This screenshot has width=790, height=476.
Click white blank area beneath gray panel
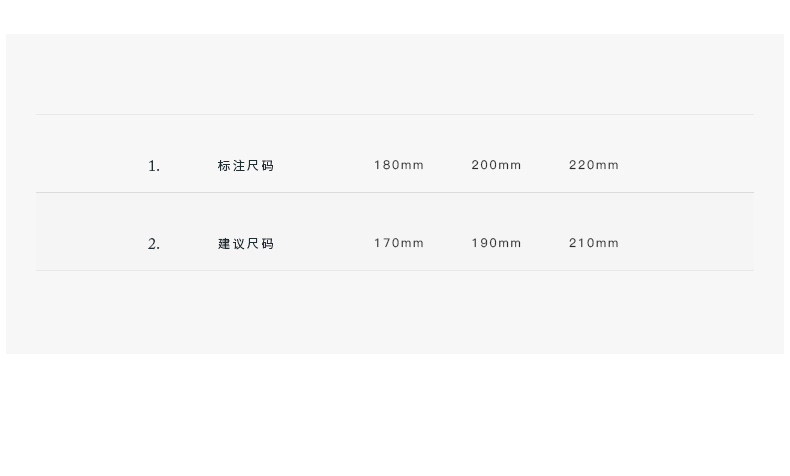coord(395,415)
